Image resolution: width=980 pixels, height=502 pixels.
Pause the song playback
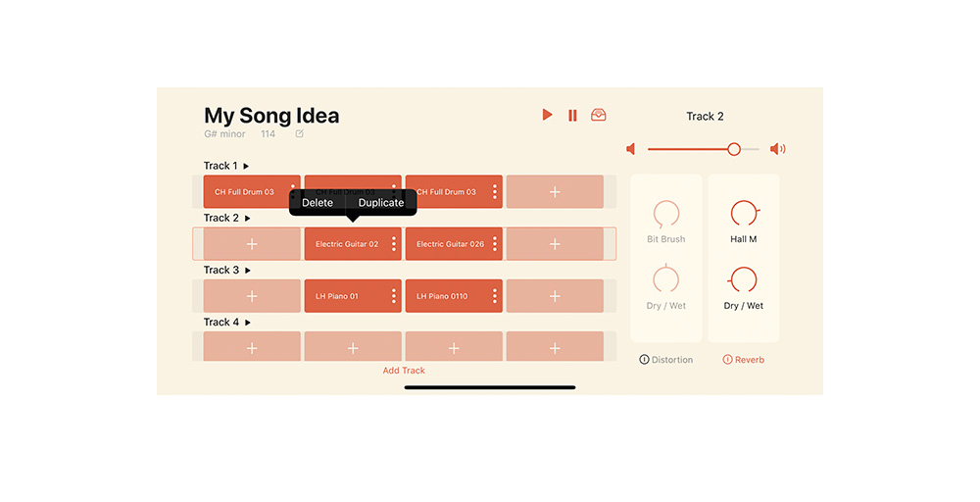[x=572, y=116]
